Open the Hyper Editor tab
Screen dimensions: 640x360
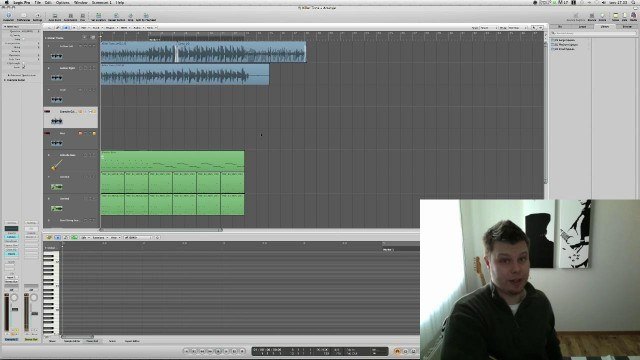[x=132, y=341]
